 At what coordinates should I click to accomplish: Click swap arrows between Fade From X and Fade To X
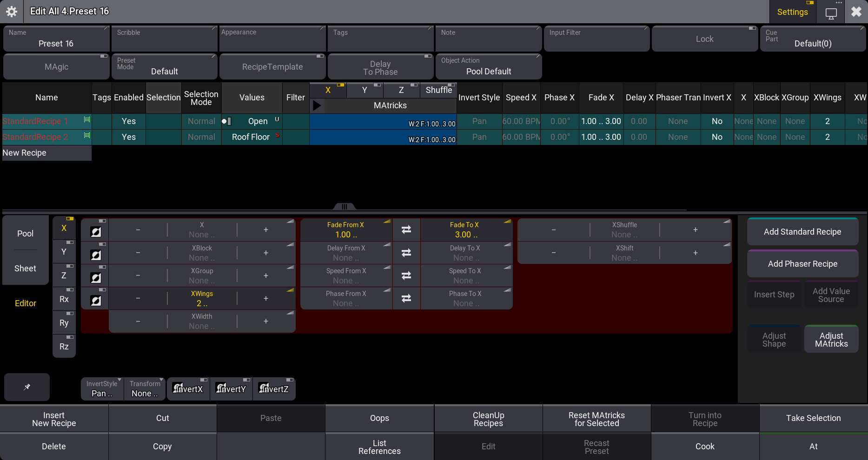coord(406,230)
